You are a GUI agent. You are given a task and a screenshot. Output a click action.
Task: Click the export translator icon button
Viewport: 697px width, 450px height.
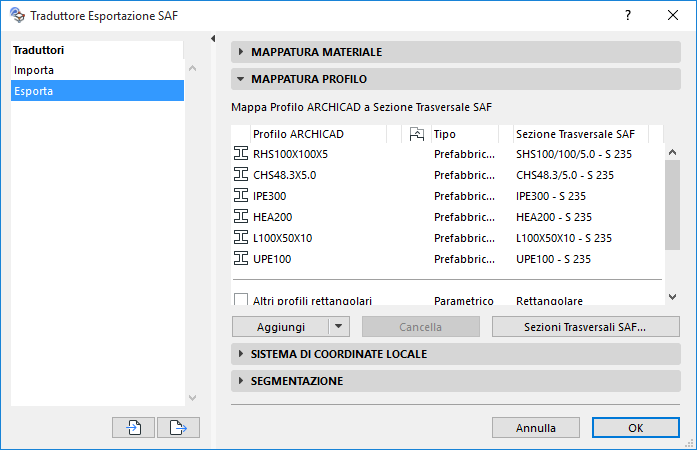(178, 428)
